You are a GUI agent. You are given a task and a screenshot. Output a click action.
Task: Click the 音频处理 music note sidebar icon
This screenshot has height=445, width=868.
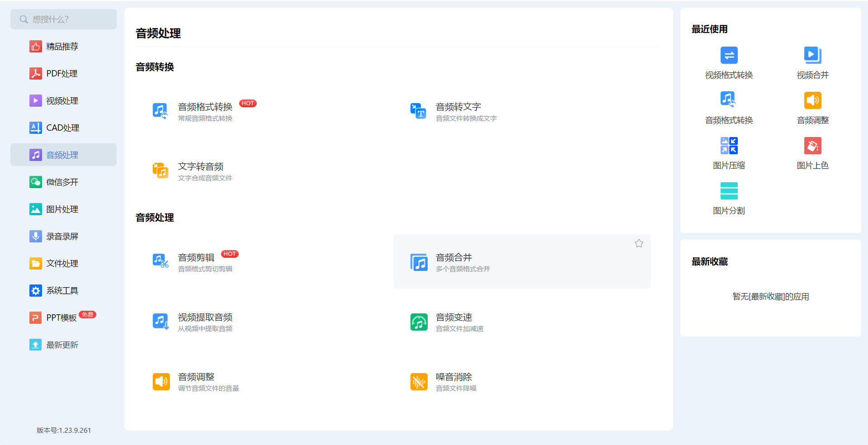[36, 155]
